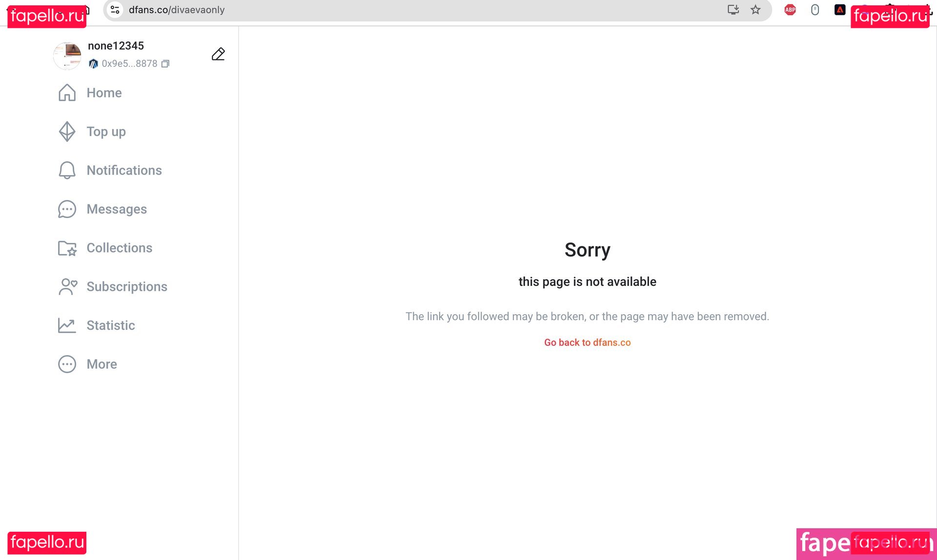The height and width of the screenshot is (560, 937).
Task: Open the Statistic chart icon
Action: pos(67,325)
